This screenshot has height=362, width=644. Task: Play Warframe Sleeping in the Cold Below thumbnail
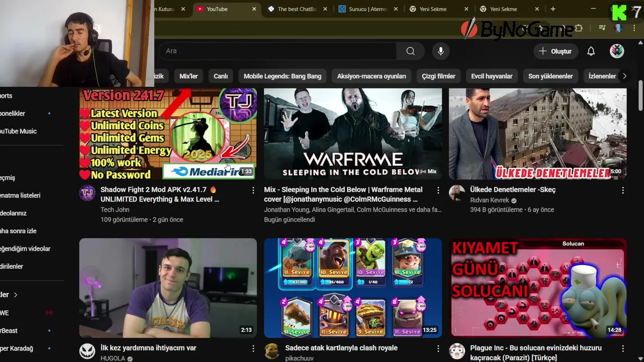[x=353, y=134]
